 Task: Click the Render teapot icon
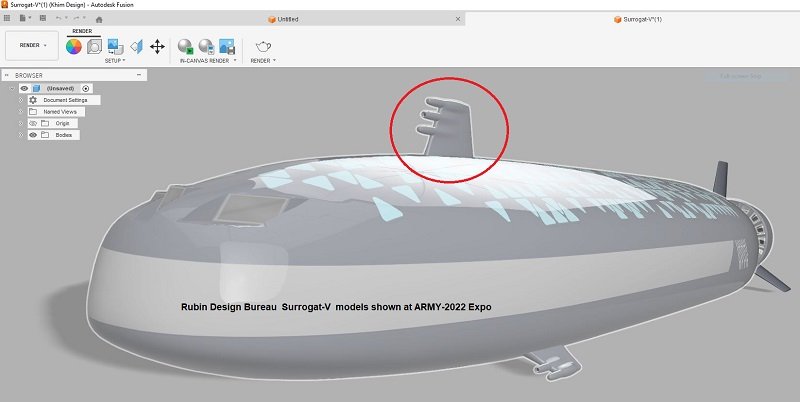(263, 47)
